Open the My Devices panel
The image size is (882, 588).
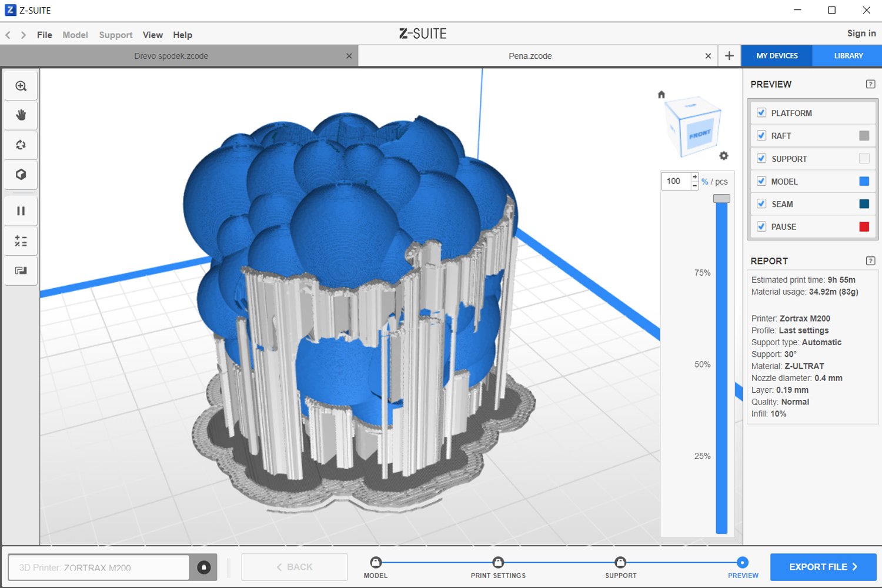777,56
